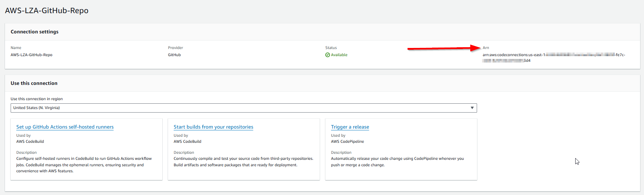Select the connection name value AWS-LZA-GitHub-Repo
Viewport: 644px width, 195px height.
pos(32,55)
